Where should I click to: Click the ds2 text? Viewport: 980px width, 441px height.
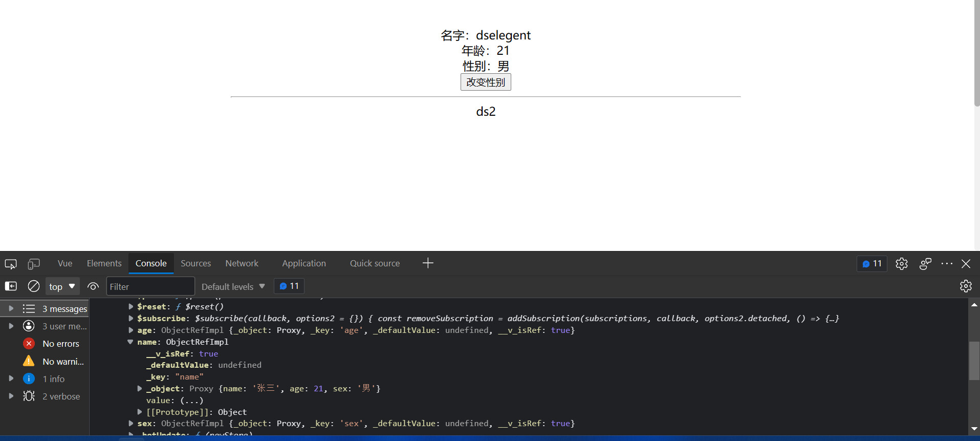coord(486,111)
